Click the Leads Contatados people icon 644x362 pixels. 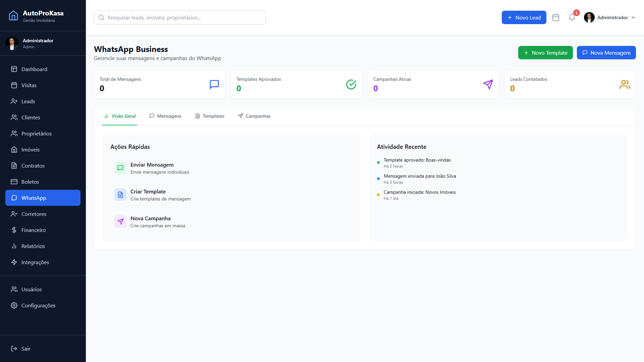[x=625, y=84]
